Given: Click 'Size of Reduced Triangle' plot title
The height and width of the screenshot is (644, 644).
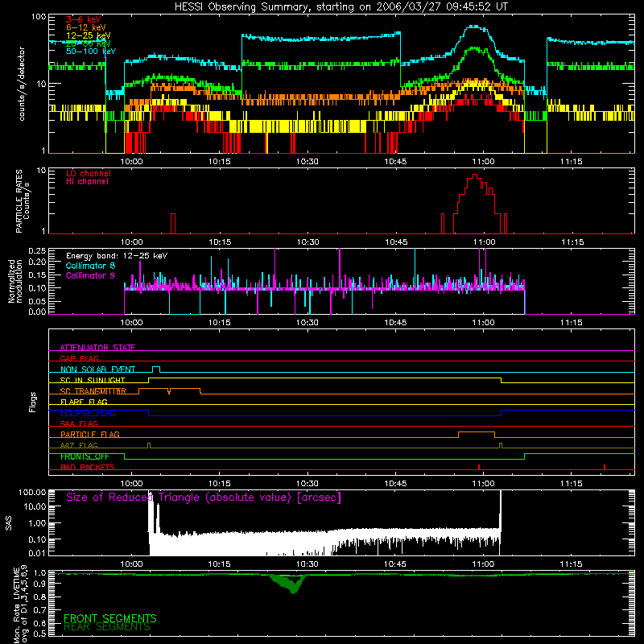Looking at the screenshot, I should (204, 497).
